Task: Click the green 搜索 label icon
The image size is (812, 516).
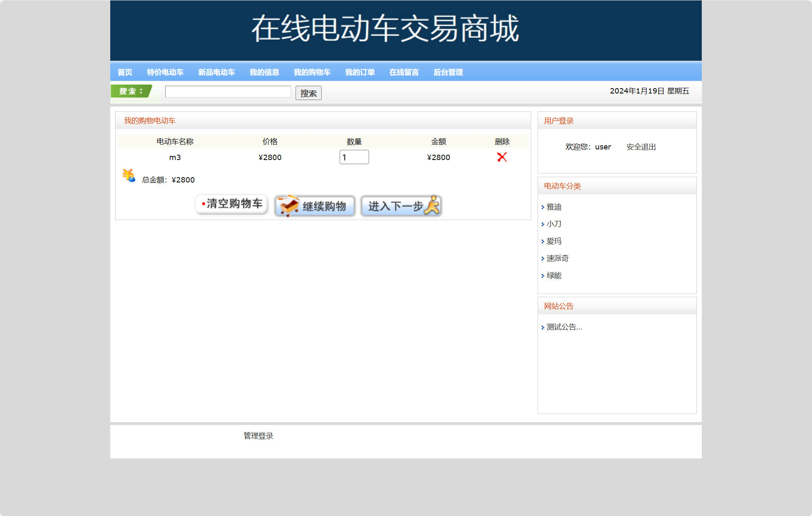Action: (x=130, y=91)
